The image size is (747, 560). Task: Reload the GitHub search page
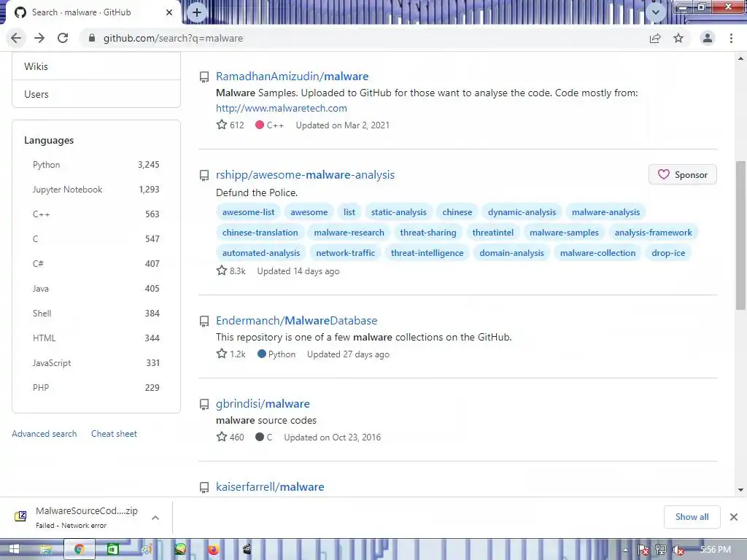click(63, 38)
